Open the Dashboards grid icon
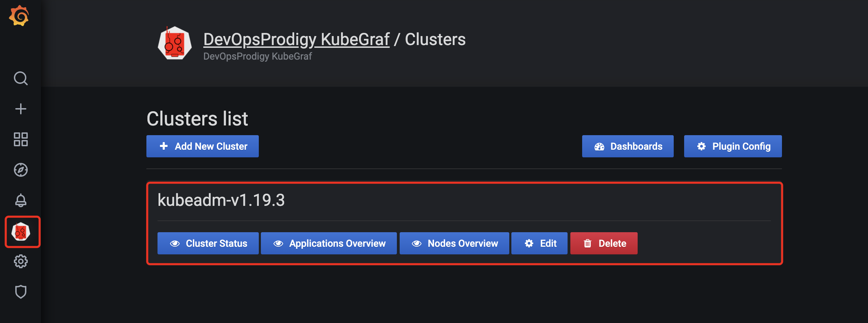Viewport: 868px width, 323px height. point(21,139)
